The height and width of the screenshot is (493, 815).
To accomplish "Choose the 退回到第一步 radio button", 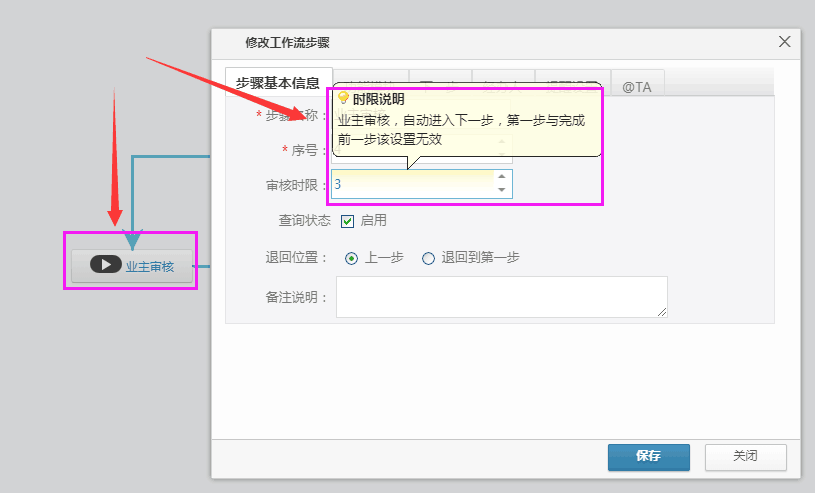I will [429, 258].
